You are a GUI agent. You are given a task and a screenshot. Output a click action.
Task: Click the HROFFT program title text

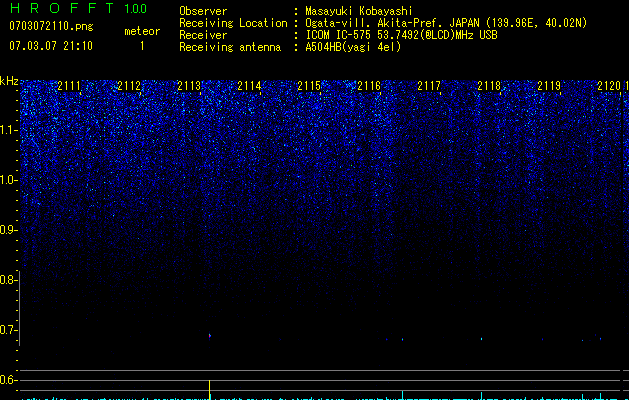(x=62, y=8)
